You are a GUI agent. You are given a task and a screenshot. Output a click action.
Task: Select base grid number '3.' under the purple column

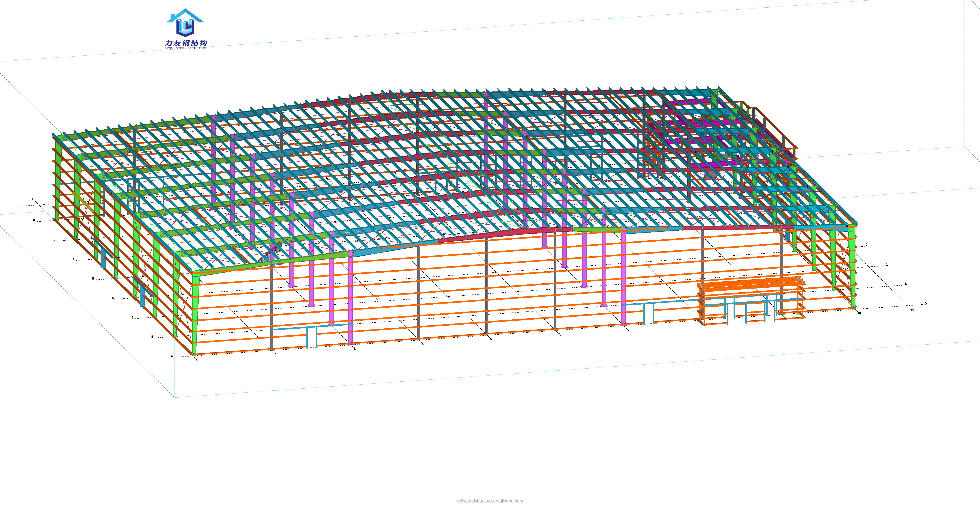point(355,349)
